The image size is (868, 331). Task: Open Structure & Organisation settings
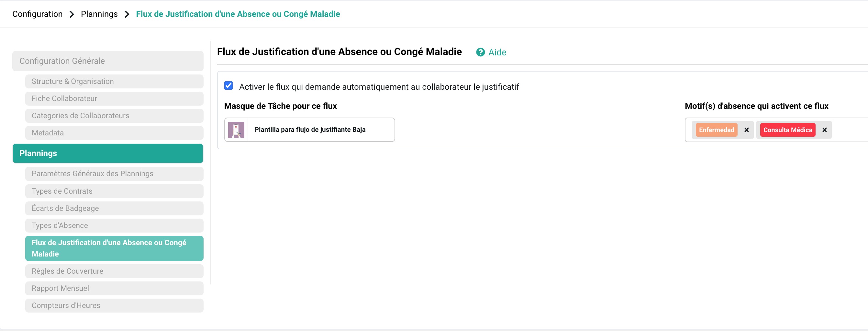tap(114, 82)
